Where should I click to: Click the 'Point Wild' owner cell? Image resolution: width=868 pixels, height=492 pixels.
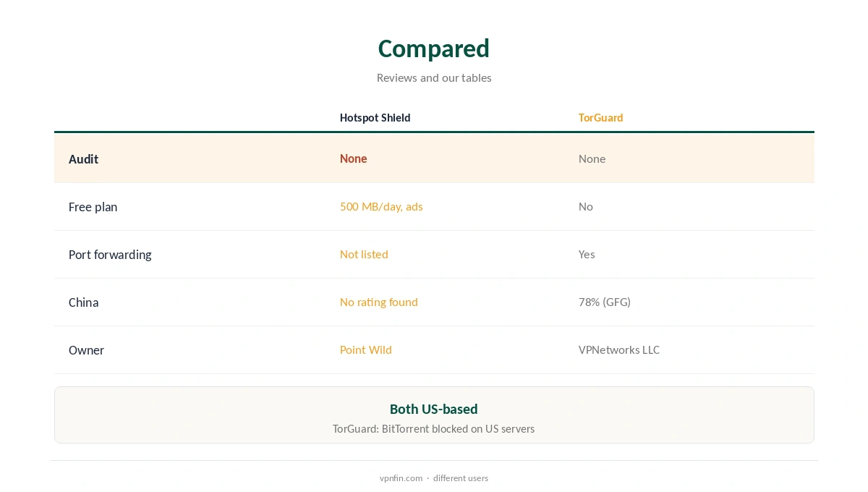tap(365, 349)
